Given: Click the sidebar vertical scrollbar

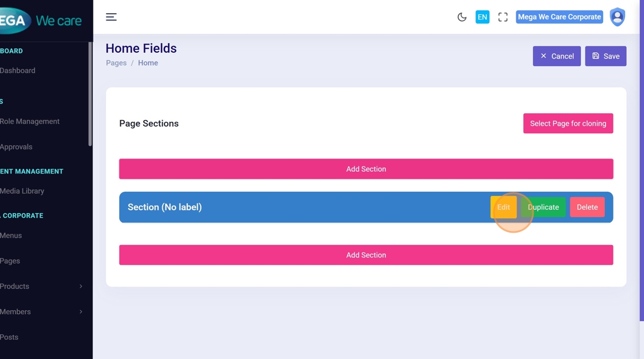Looking at the screenshot, I should pyautogui.click(x=90, y=95).
